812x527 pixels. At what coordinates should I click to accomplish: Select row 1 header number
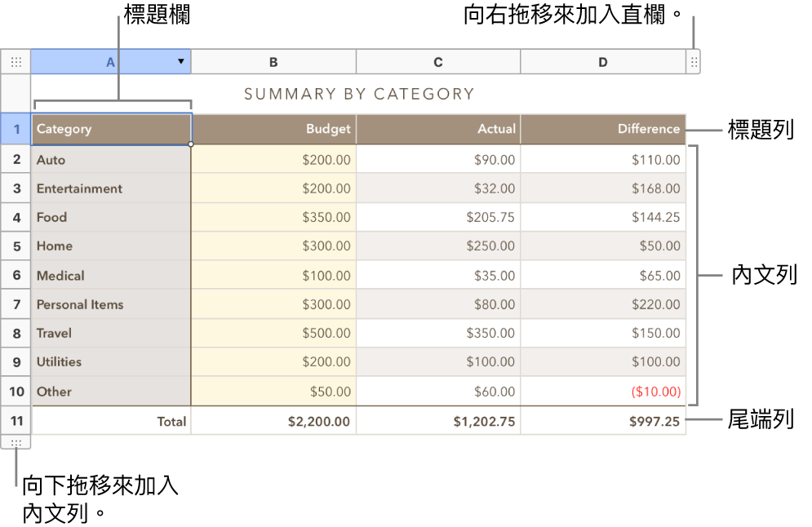pyautogui.click(x=16, y=129)
